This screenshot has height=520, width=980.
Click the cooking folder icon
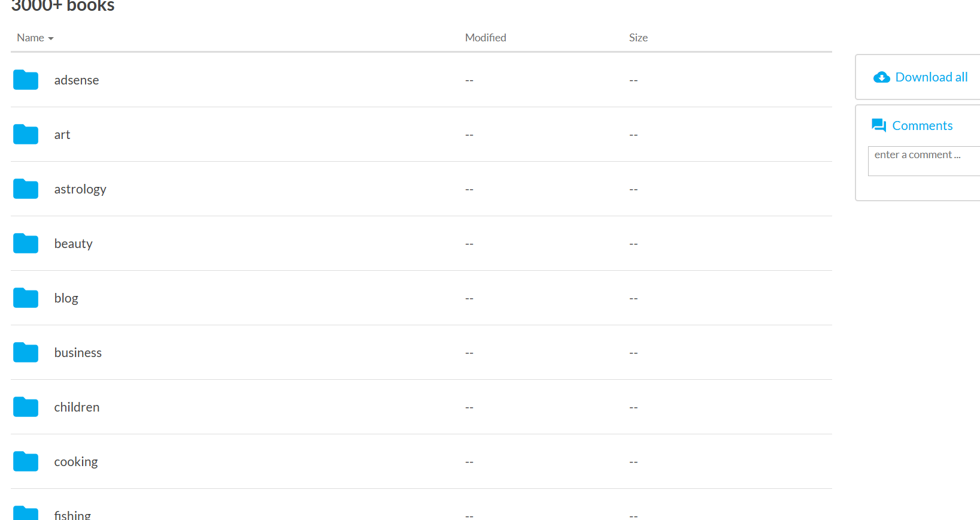click(26, 461)
